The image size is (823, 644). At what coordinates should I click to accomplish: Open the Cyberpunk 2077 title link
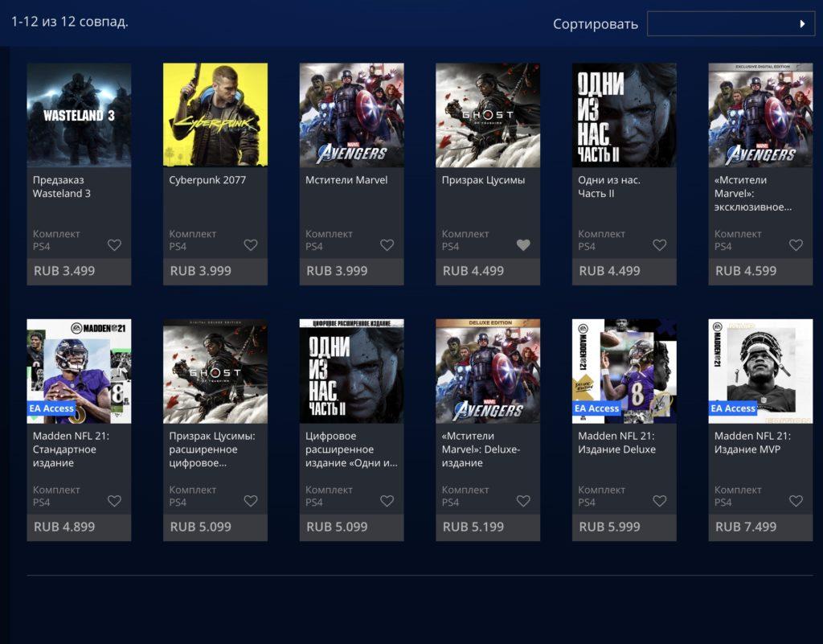207,180
